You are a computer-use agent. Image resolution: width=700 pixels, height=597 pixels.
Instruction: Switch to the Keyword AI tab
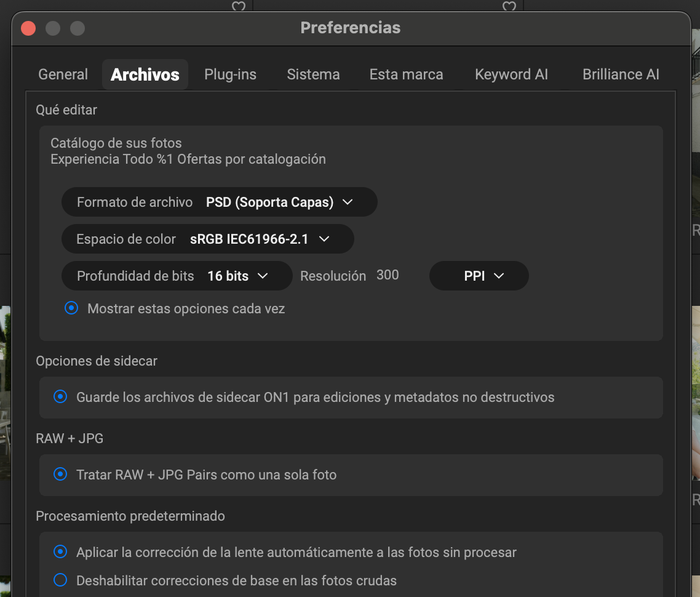511,74
